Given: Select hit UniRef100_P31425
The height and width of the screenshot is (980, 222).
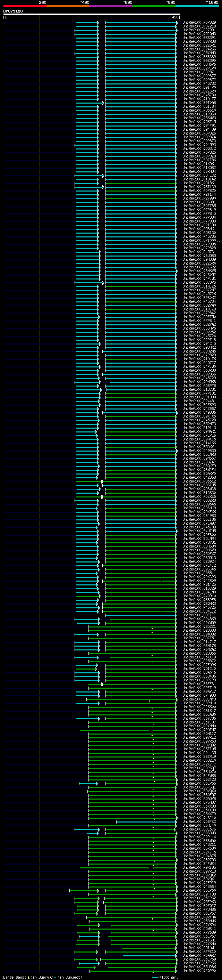Looking at the screenshot, I should coord(199,584).
